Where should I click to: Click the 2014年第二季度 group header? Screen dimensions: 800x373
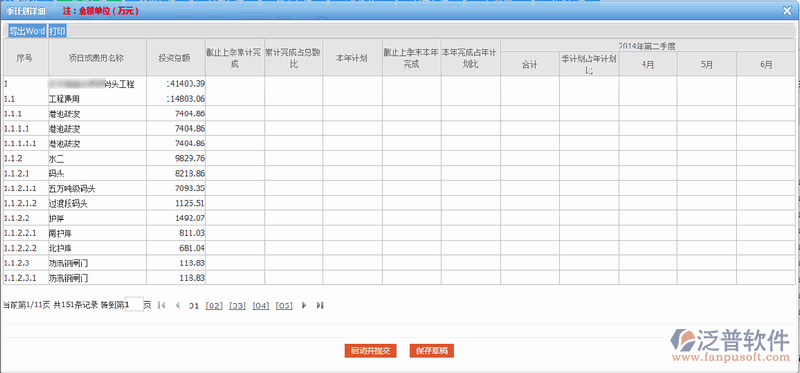click(648, 45)
